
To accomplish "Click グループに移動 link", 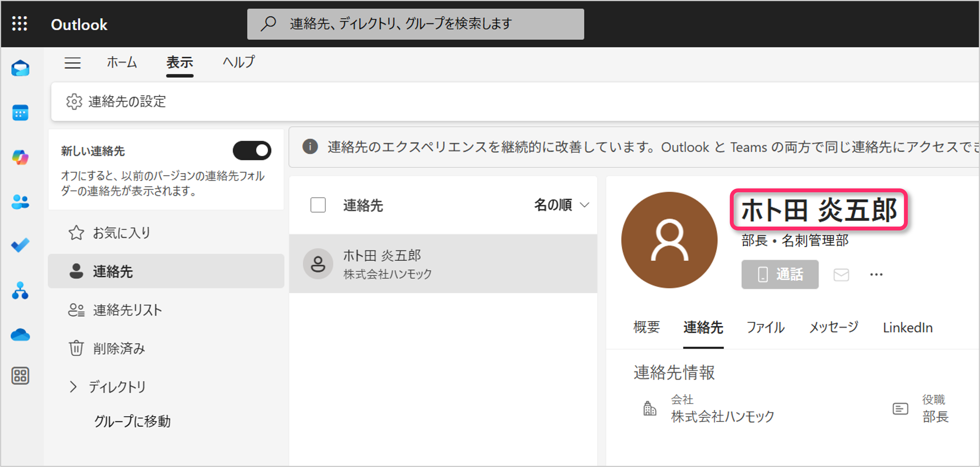I will pos(132,421).
